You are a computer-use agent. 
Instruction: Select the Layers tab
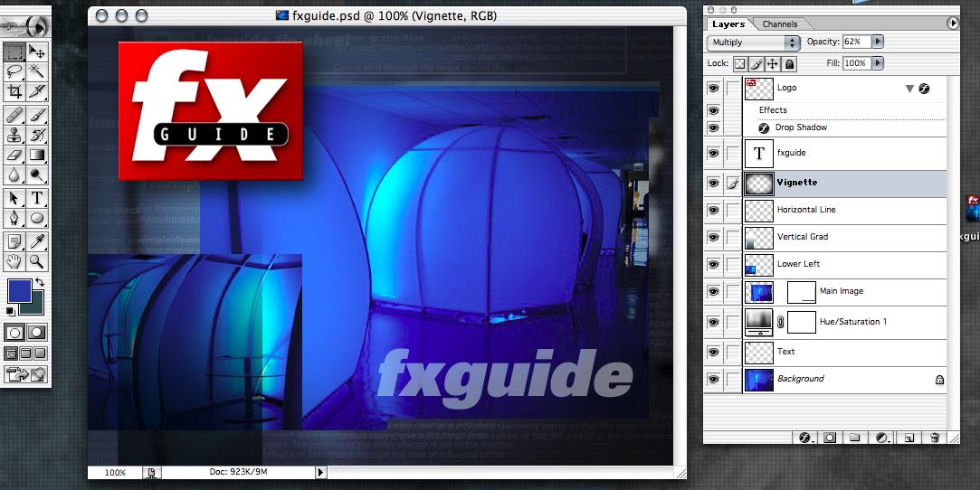coord(728,24)
